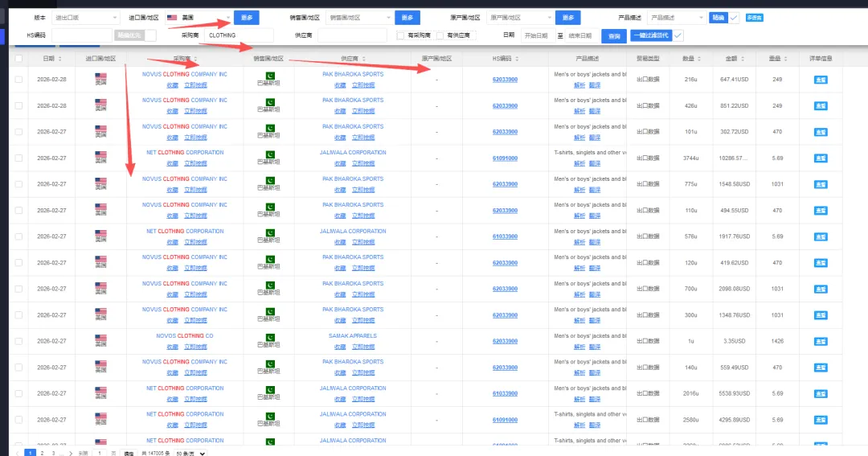Click the 采购商 field containing CLOTHING
The image size is (868, 456).
tap(239, 35)
